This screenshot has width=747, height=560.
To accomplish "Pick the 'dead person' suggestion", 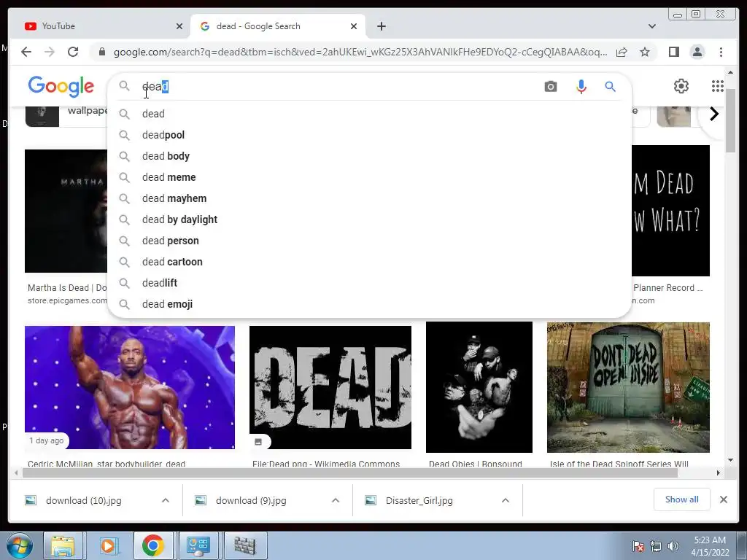I will 369,241.
